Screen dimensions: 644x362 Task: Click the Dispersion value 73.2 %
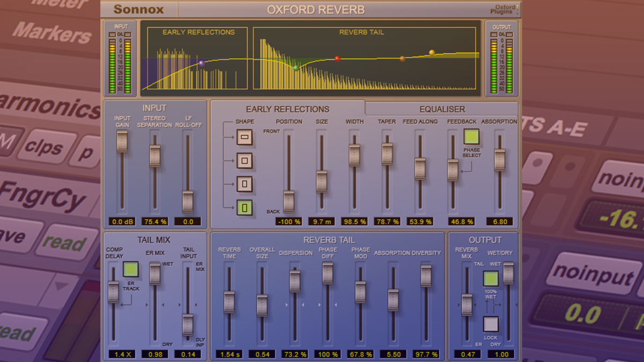[295, 354]
